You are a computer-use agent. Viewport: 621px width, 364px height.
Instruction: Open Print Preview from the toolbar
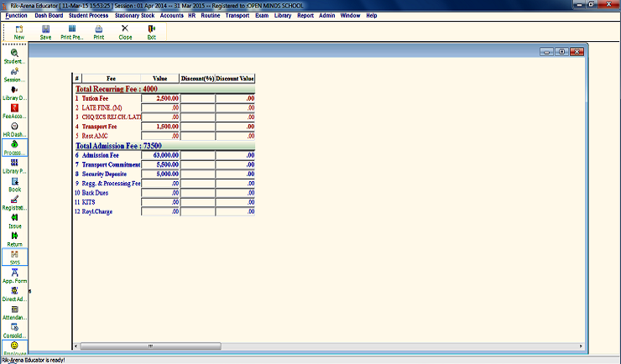pyautogui.click(x=72, y=32)
